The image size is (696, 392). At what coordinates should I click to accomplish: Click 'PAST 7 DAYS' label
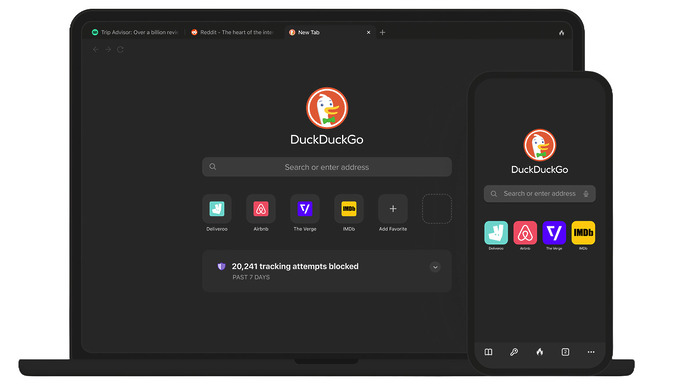tap(251, 277)
